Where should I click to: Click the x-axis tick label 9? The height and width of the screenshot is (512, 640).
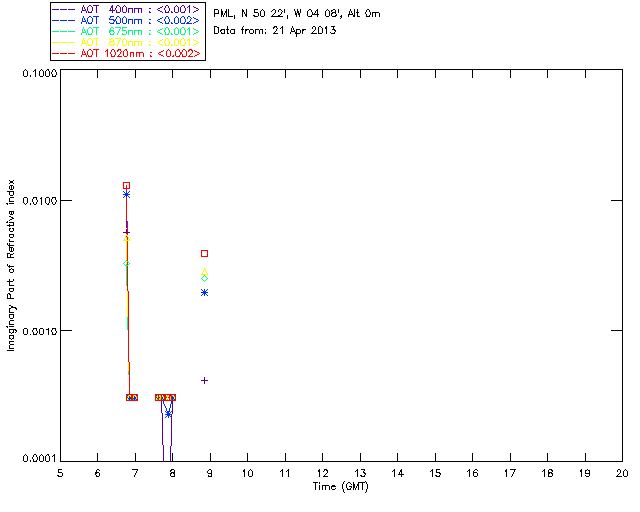[x=210, y=473]
